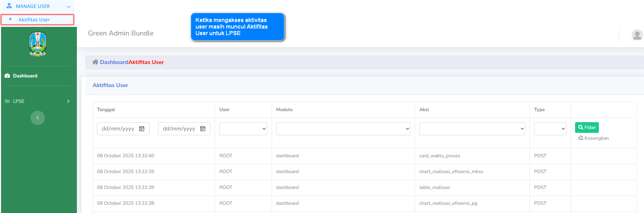Viewport: 644px width, 213px height.
Task: Click the home icon in breadcrumb
Action: 95,62
